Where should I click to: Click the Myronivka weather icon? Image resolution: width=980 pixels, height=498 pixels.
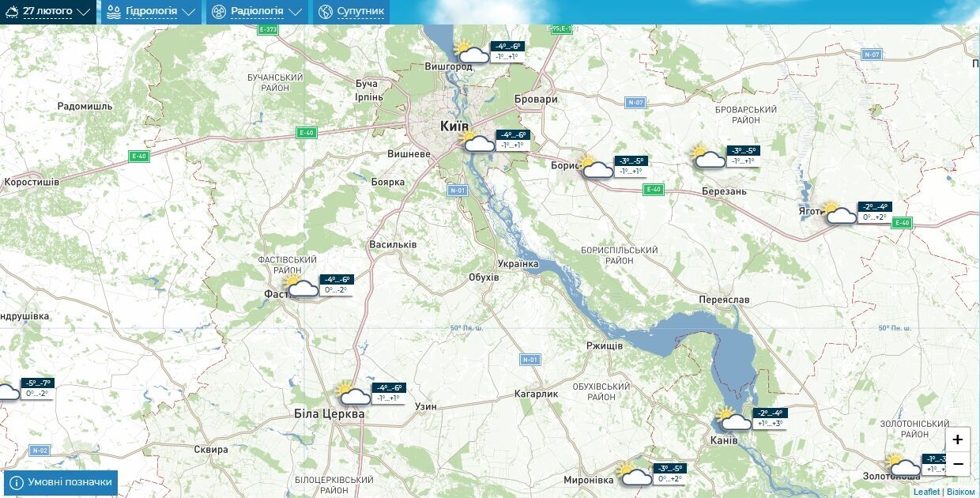click(x=635, y=474)
